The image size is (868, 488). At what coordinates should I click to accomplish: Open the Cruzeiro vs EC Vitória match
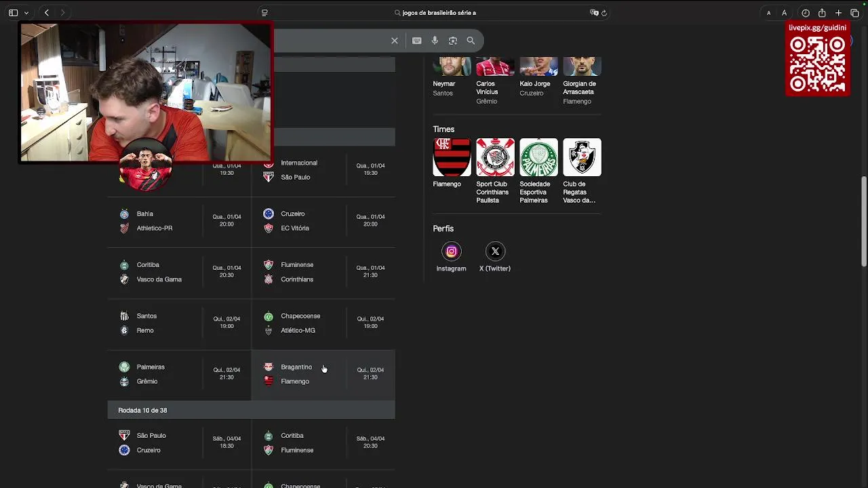pyautogui.click(x=323, y=221)
